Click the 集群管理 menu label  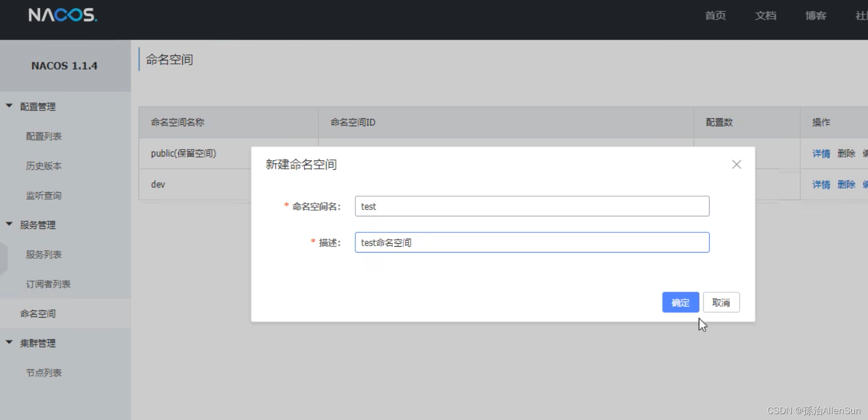point(38,343)
